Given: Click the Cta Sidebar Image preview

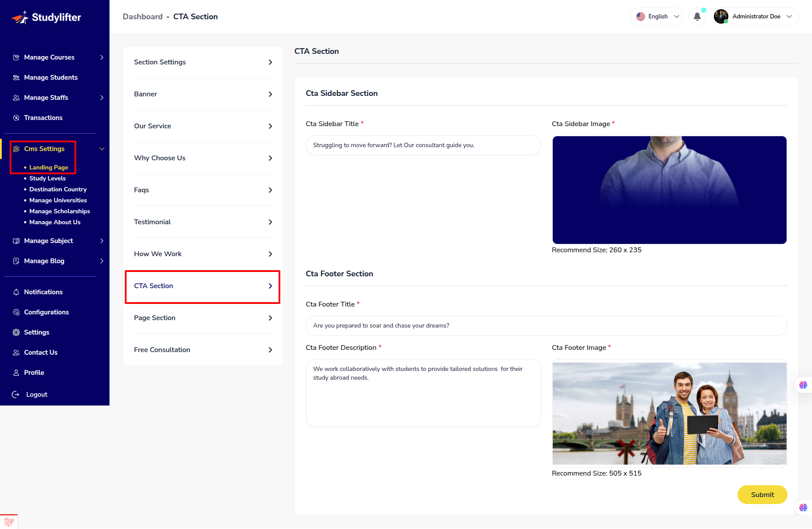Looking at the screenshot, I should coord(669,190).
